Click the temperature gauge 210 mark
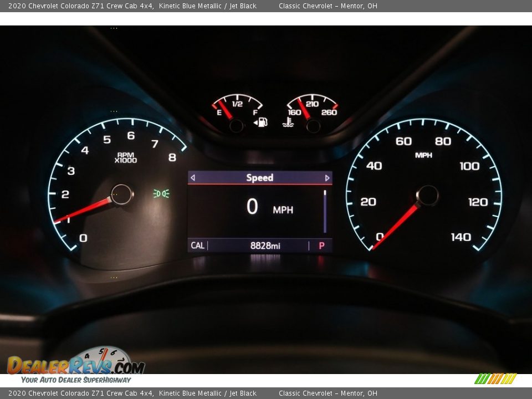This screenshot has width=532, height=399. point(312,104)
